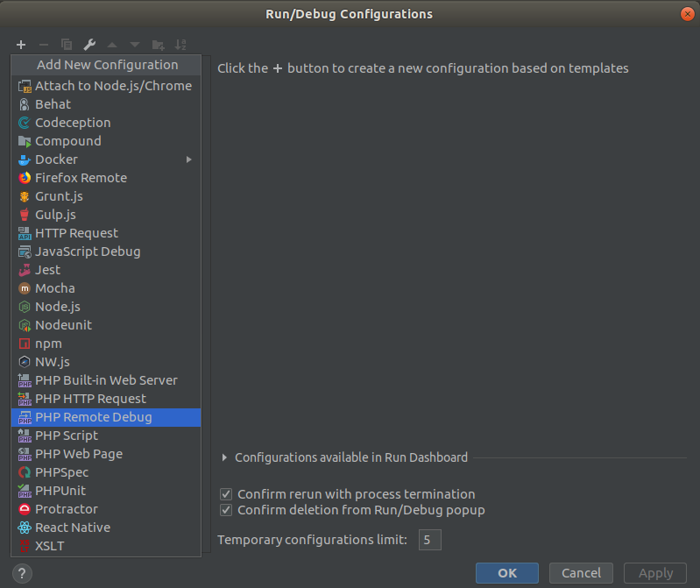Click the Node.js hexagon icon
700x588 pixels.
(25, 307)
